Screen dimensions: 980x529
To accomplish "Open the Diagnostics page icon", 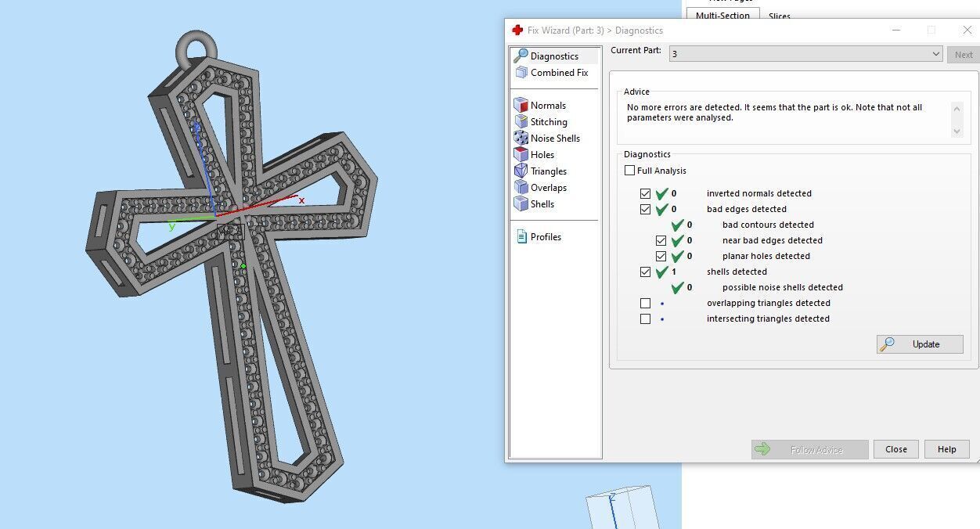I will pos(521,56).
